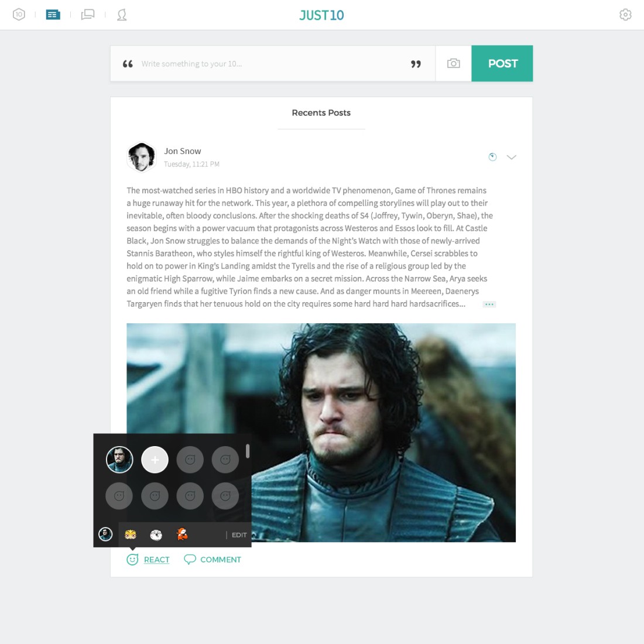Choose the orange fox sticker pack

pos(182,535)
